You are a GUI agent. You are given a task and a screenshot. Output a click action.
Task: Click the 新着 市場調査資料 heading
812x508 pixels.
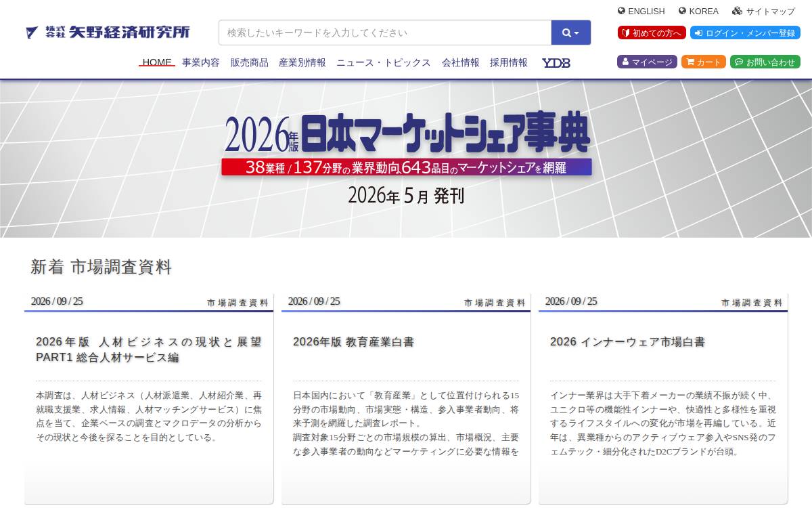101,267
